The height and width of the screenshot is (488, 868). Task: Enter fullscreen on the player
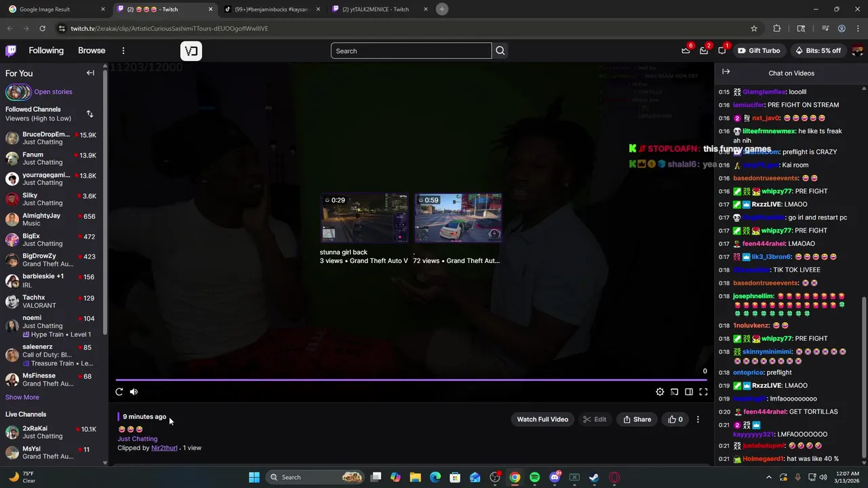click(703, 392)
